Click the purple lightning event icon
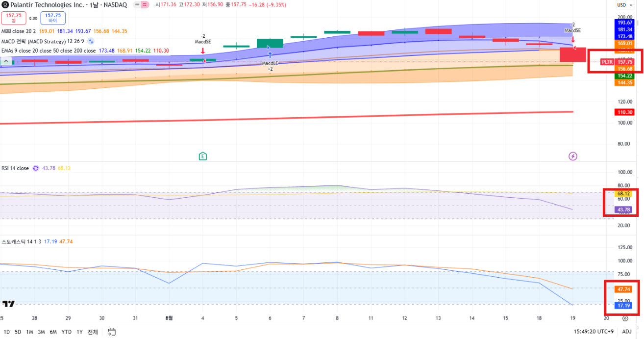 [x=572, y=156]
